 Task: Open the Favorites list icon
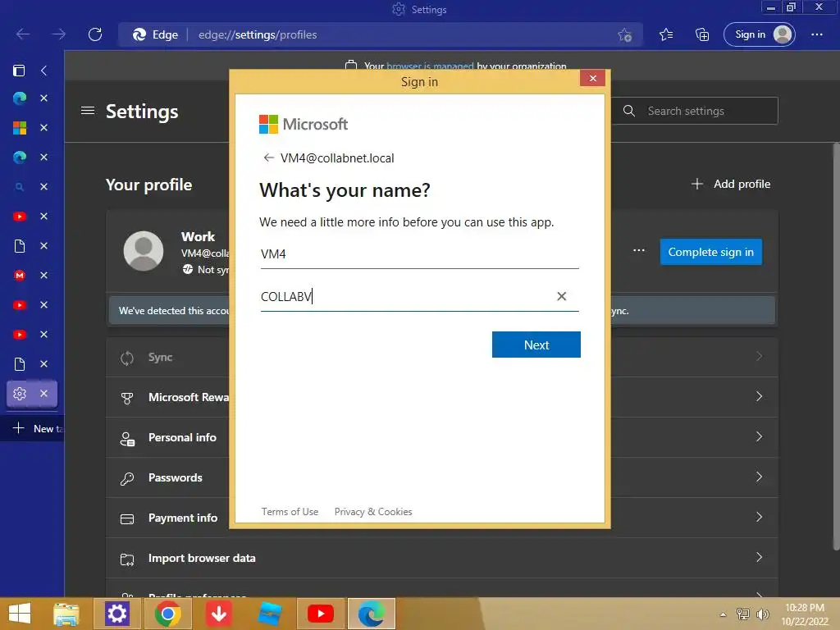click(x=666, y=34)
